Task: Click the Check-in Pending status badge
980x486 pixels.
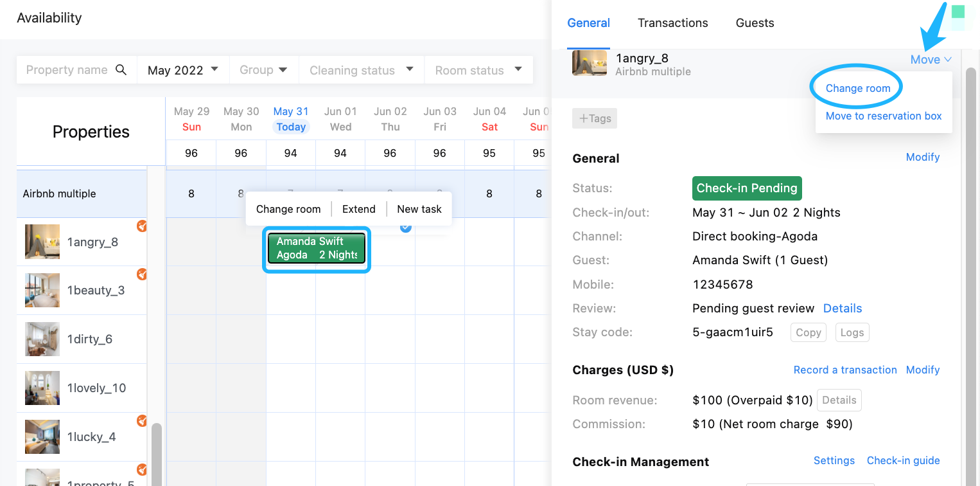Action: click(x=747, y=188)
